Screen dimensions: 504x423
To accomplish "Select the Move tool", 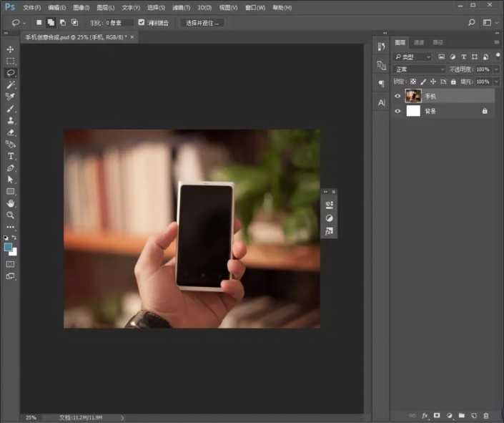I will coord(11,49).
